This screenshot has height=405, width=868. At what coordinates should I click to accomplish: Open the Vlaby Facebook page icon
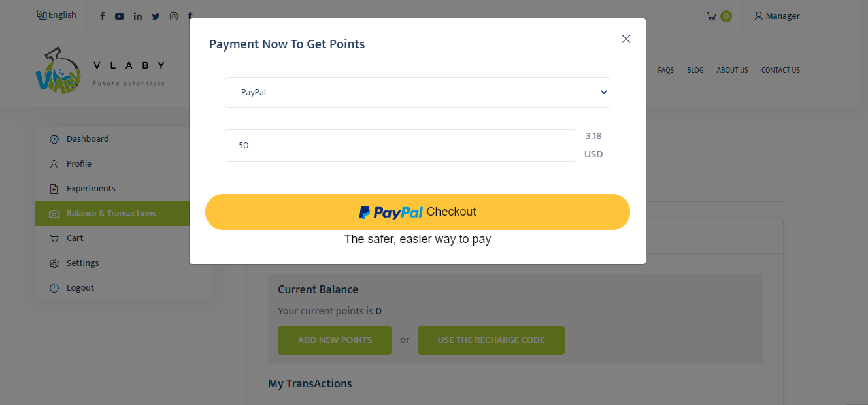coord(102,16)
